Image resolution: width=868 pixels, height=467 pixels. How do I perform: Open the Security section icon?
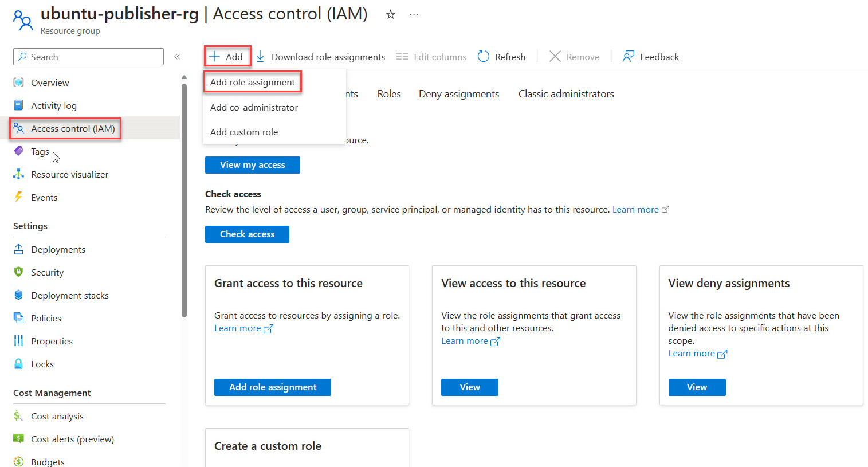[x=18, y=272]
